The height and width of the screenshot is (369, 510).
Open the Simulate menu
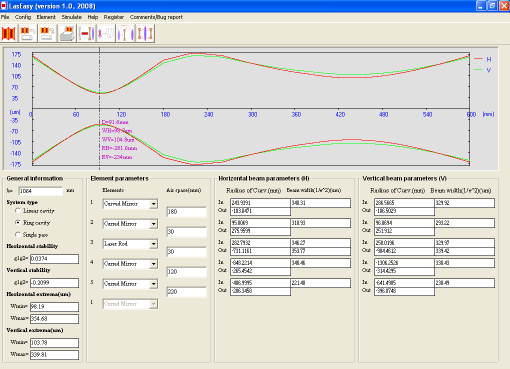pyautogui.click(x=71, y=17)
